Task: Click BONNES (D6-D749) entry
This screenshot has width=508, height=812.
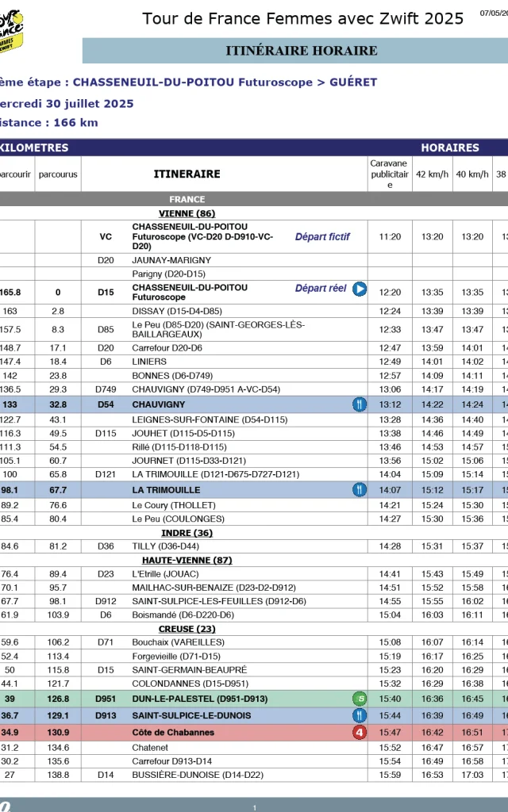Action: tap(172, 375)
